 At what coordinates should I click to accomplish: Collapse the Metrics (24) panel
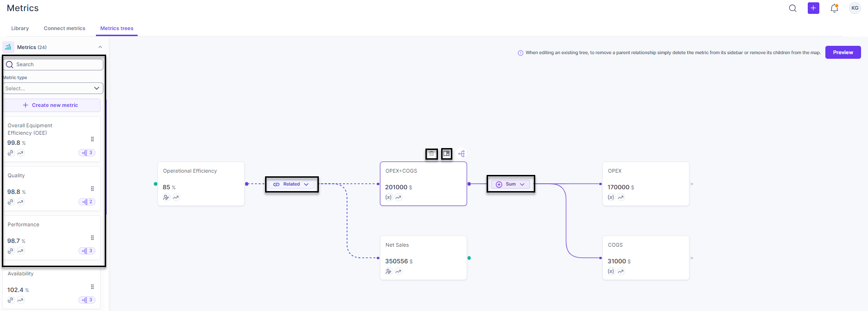tap(100, 47)
